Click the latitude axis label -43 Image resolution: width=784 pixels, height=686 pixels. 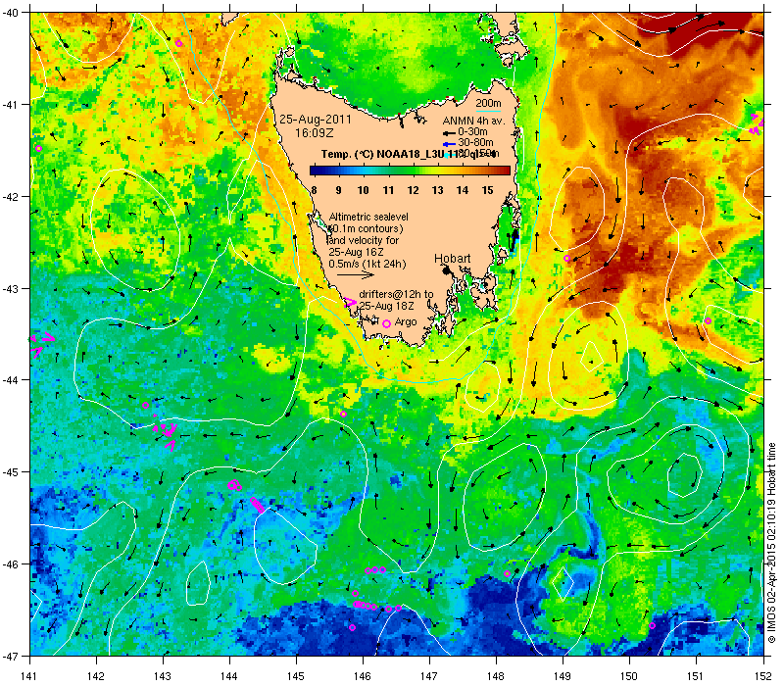tap(9, 288)
